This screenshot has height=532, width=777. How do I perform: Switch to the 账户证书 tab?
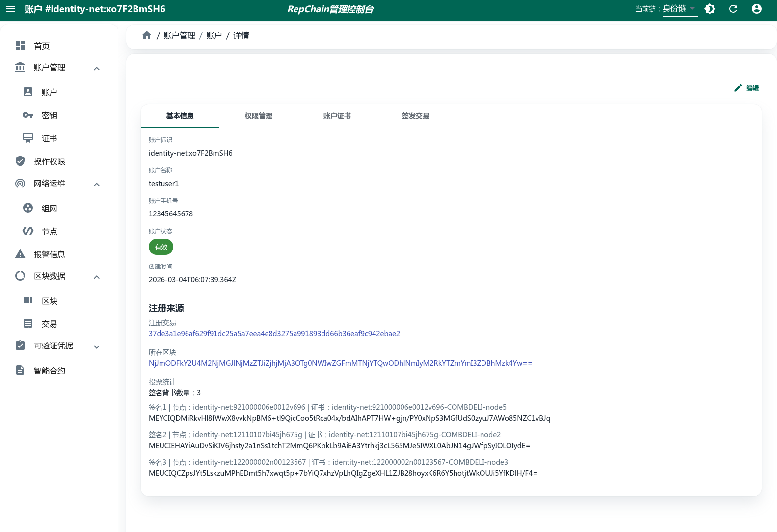(337, 116)
